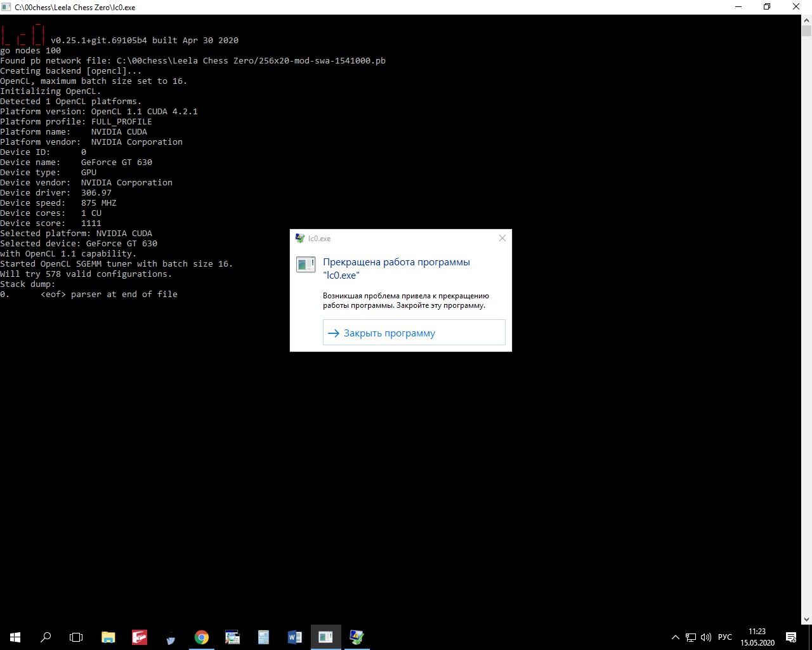Viewport: 812px width, 650px height.
Task: Switch to Microsoft Word in taskbar
Action: [294, 637]
